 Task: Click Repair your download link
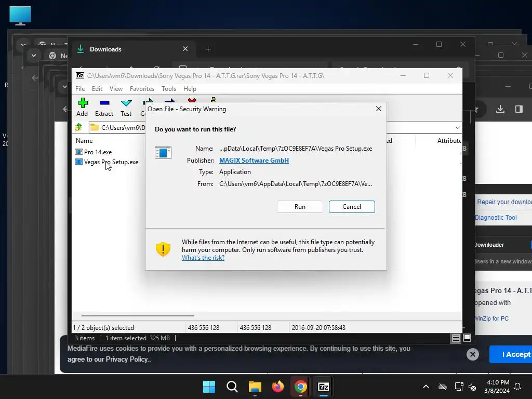click(504, 202)
